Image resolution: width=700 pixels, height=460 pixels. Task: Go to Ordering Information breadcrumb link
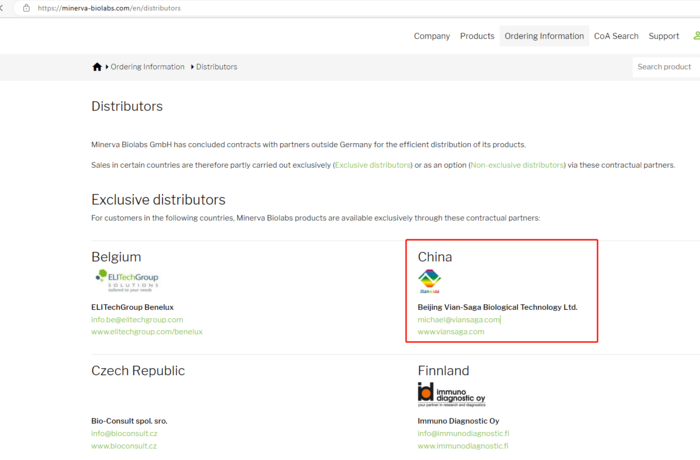point(147,67)
